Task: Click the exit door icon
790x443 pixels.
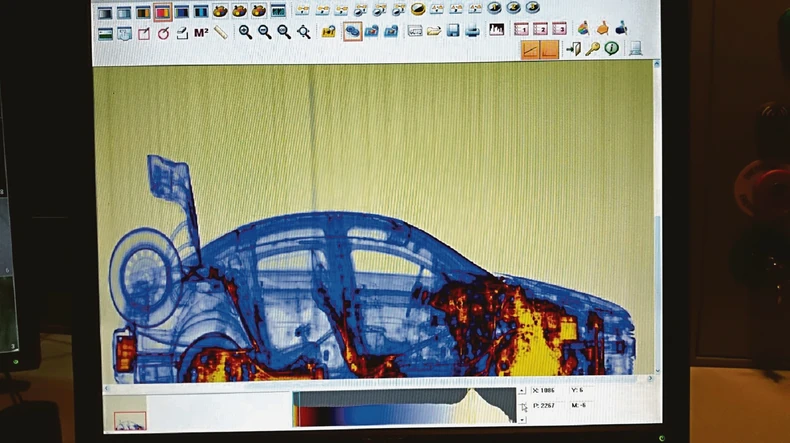Action: [x=574, y=48]
